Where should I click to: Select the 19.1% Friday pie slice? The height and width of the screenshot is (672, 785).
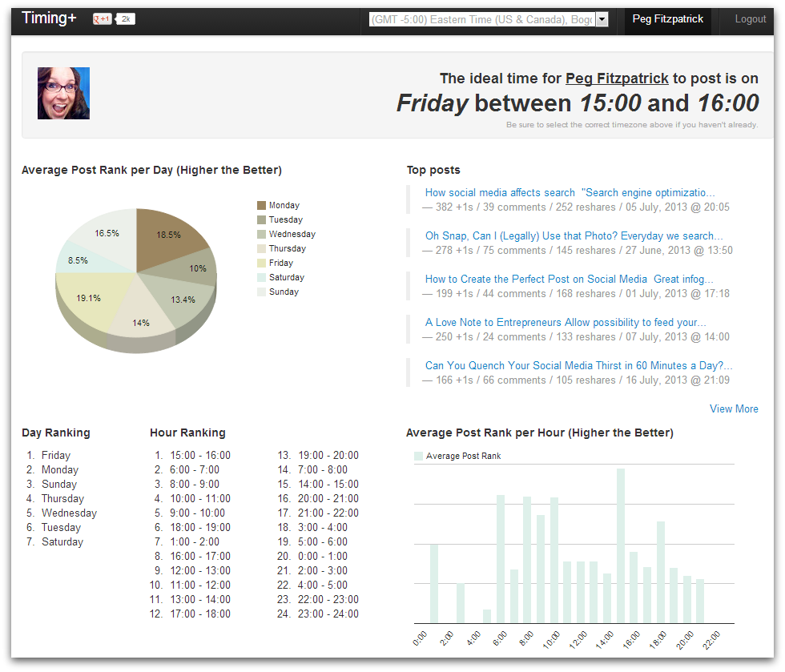90,298
